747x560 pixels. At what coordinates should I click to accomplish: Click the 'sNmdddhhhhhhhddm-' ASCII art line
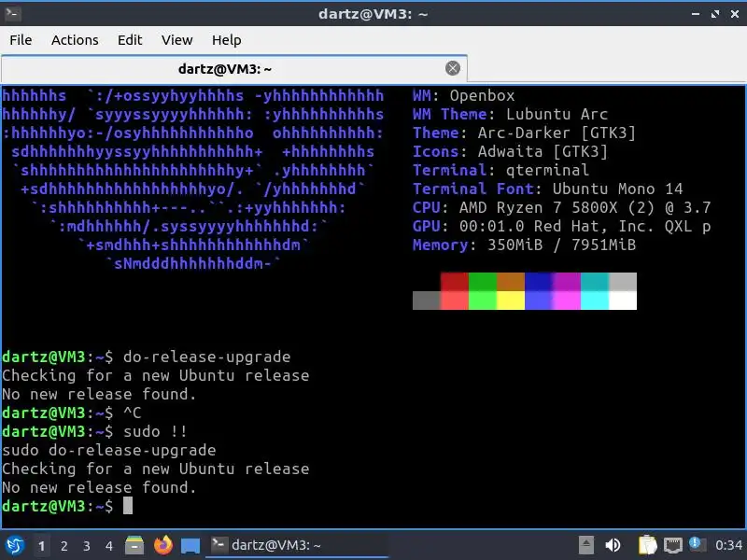[193, 263]
